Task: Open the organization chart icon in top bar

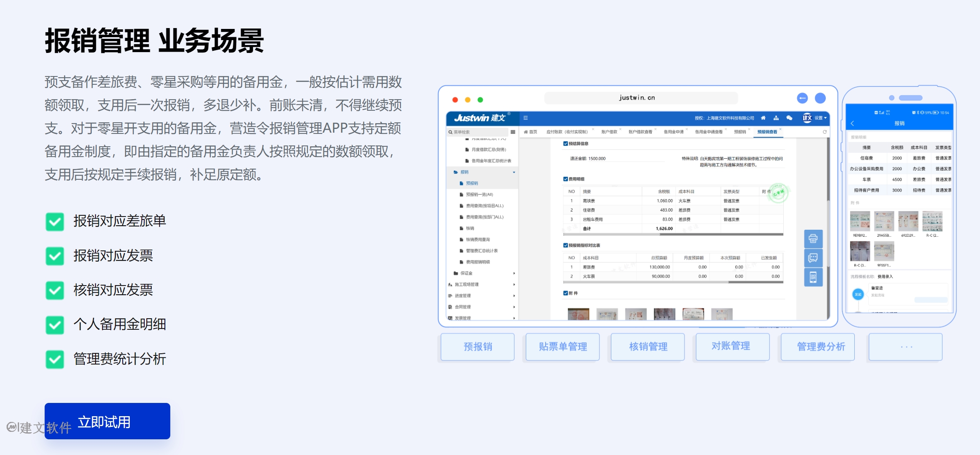Action: click(776, 118)
